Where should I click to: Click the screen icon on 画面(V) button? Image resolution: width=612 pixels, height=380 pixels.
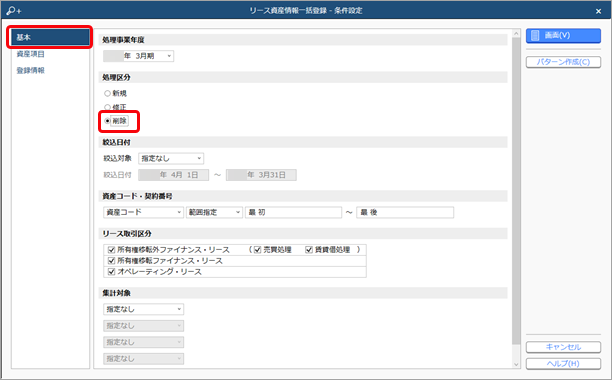coord(535,36)
